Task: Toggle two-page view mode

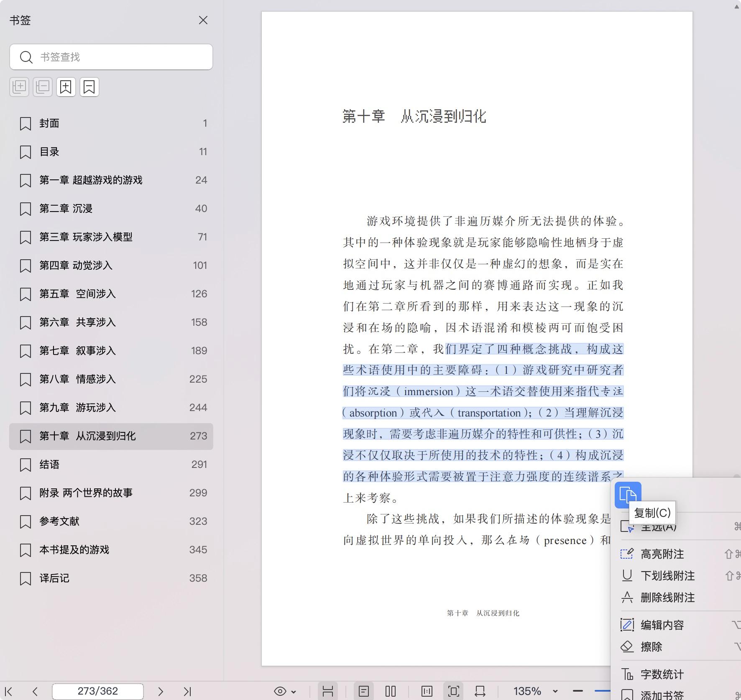Action: (391, 691)
